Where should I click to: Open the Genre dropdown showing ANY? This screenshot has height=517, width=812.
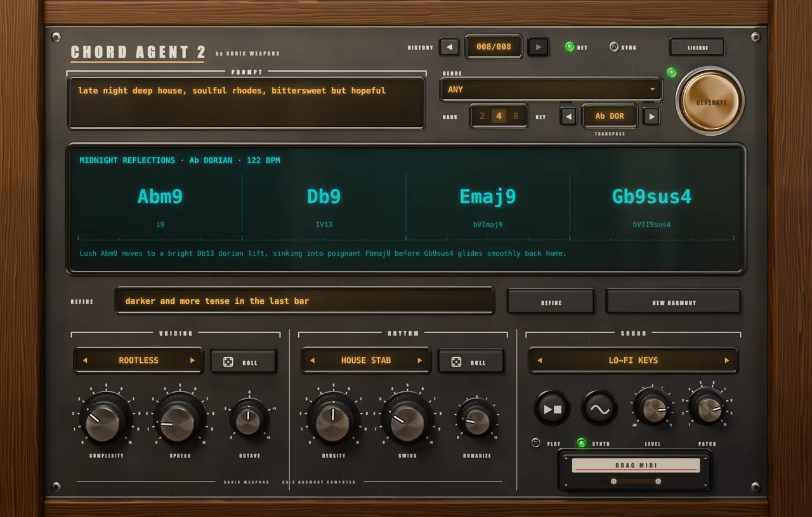click(551, 89)
